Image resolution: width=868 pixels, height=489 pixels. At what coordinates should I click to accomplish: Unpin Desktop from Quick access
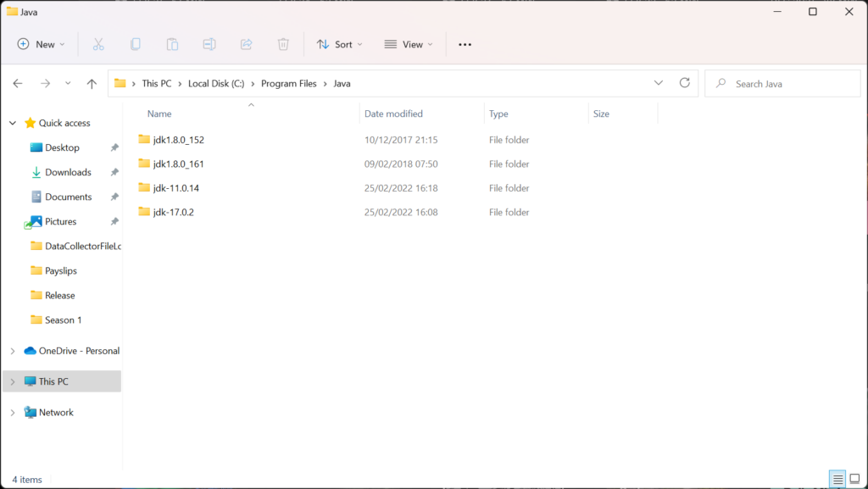coord(114,147)
